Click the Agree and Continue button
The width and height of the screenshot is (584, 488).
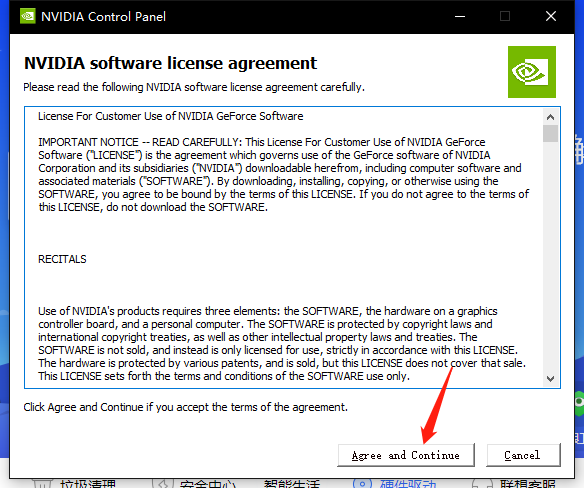406,455
